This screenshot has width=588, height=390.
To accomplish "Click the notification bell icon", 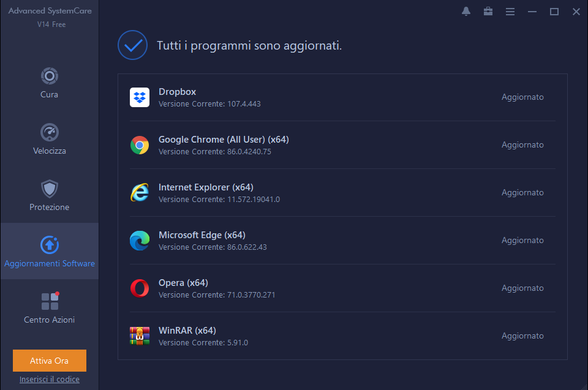I will (466, 11).
